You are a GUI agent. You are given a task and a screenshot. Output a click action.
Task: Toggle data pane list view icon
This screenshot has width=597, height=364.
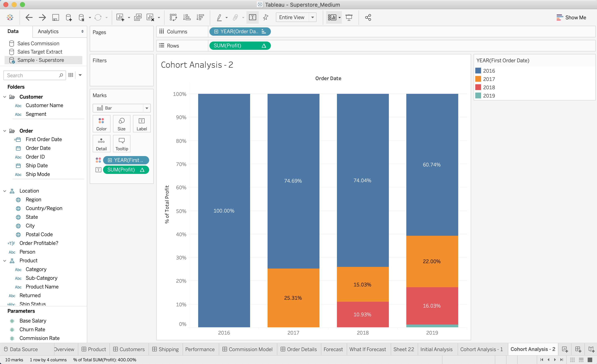click(x=71, y=75)
